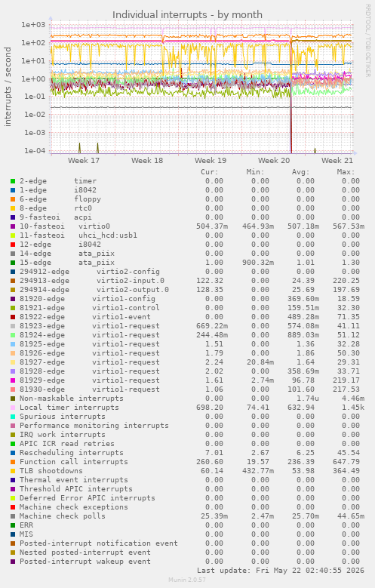Click the green 2-edge timer color swatch
This screenshot has width=375, height=588.
(13, 181)
